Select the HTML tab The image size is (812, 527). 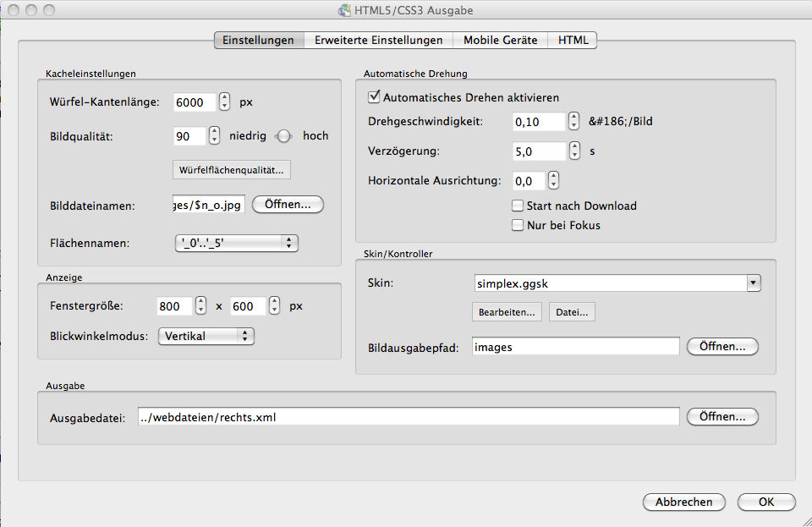click(573, 40)
